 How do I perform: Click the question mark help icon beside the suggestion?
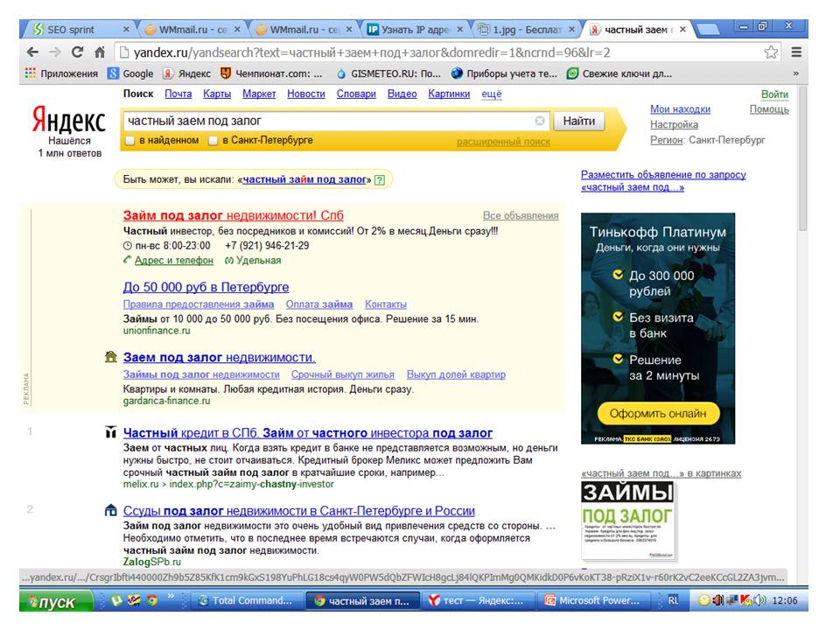pos(379,180)
